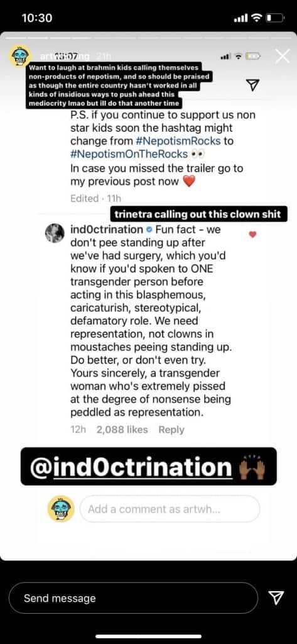This screenshot has height=644, width=297.
Task: Tap the commenter avatar beside comment box
Action: coord(61,508)
